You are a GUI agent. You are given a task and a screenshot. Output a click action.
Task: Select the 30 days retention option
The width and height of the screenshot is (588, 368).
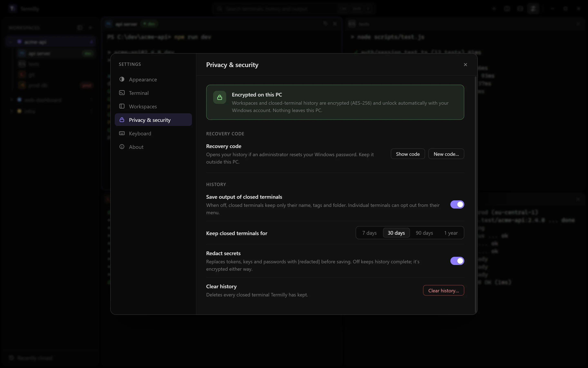coord(396,233)
